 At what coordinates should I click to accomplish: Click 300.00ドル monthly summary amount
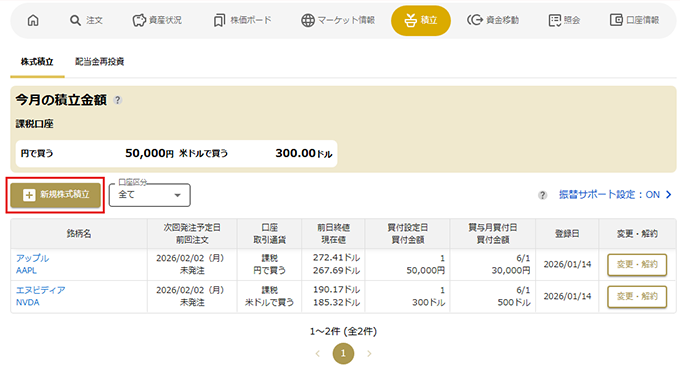[x=304, y=153]
